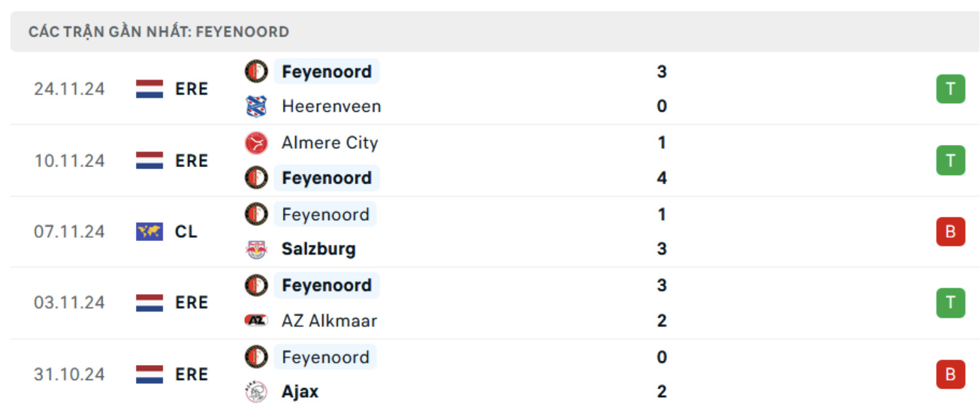Click the green T badge for 24.11.24
Image resolution: width=980 pixels, height=418 pixels.
click(950, 89)
